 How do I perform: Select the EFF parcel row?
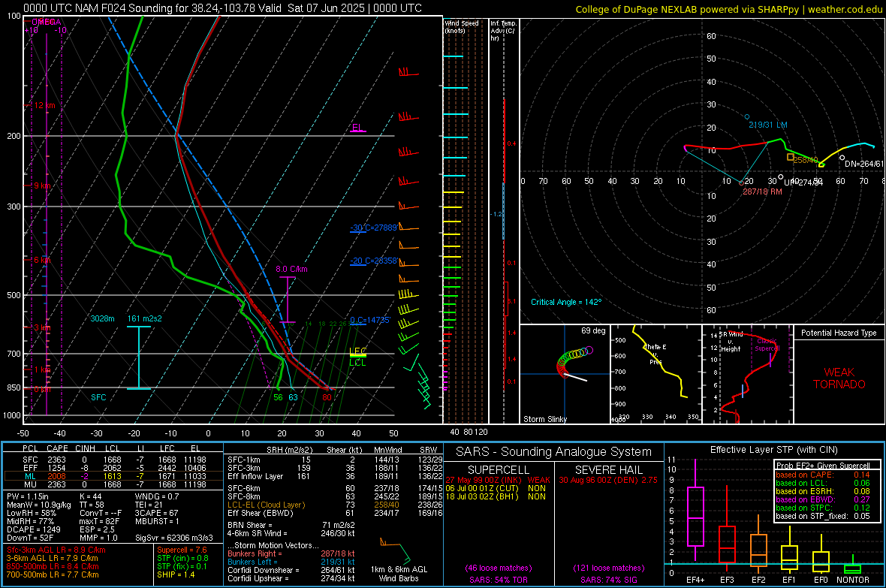(x=114, y=468)
